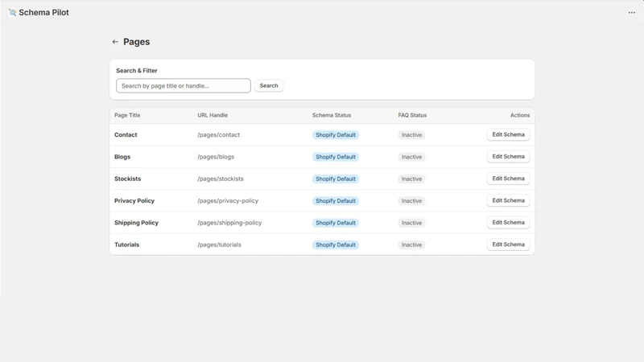Click the Inactive FAQ badge for Blogs

coord(411,157)
